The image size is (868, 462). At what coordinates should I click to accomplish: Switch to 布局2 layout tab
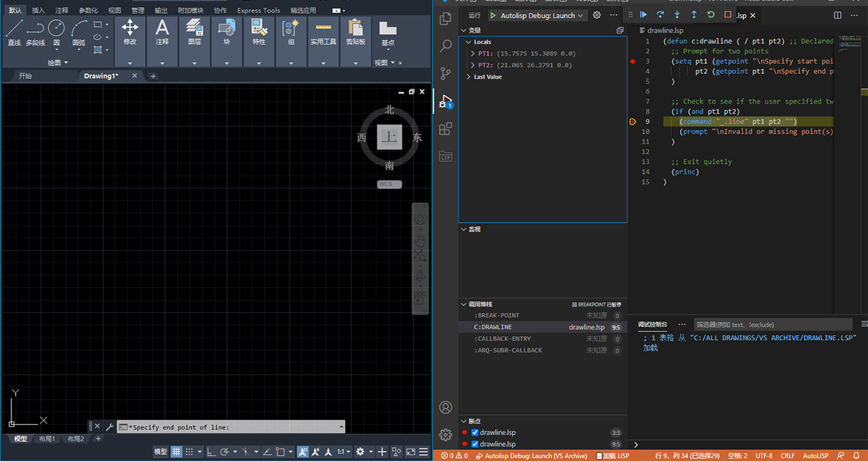[x=75, y=439]
